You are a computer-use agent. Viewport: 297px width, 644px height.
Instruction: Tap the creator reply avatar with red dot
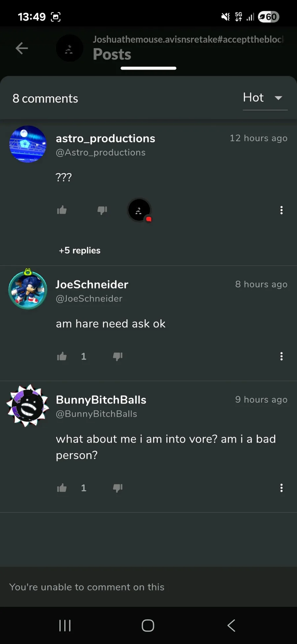[140, 210]
